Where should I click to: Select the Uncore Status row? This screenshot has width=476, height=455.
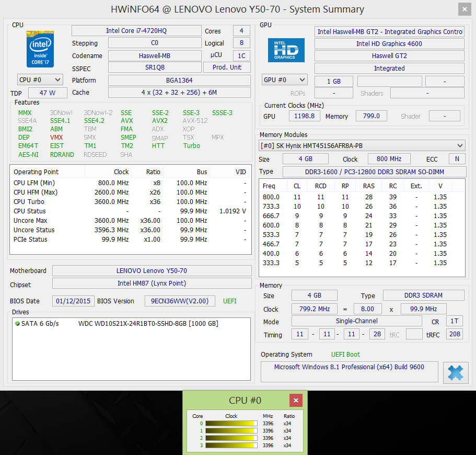tap(131, 230)
